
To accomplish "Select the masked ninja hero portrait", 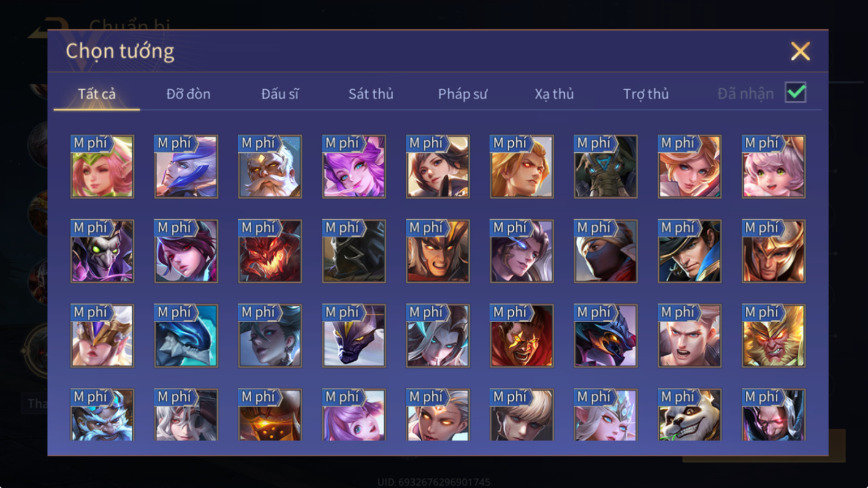I will [x=605, y=251].
